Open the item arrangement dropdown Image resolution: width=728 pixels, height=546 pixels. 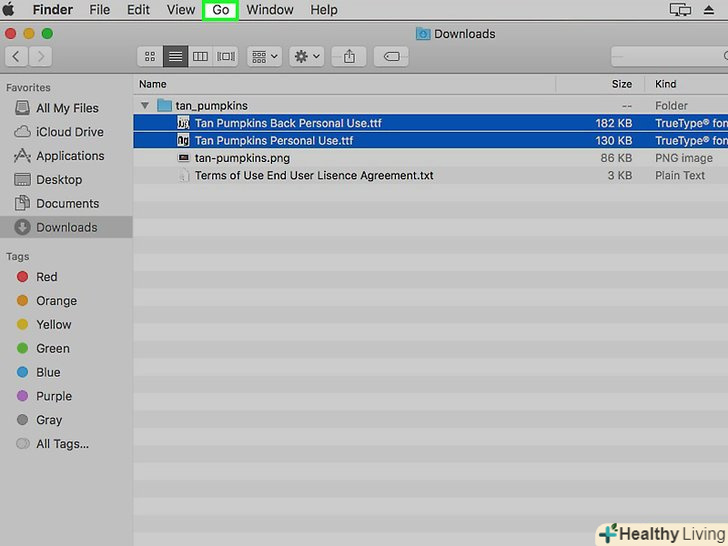click(x=265, y=57)
